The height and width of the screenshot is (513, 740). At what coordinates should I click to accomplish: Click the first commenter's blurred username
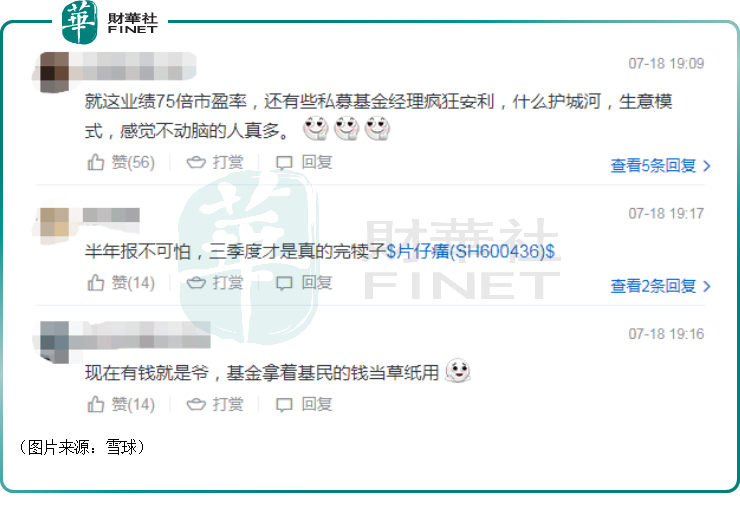(x=133, y=66)
